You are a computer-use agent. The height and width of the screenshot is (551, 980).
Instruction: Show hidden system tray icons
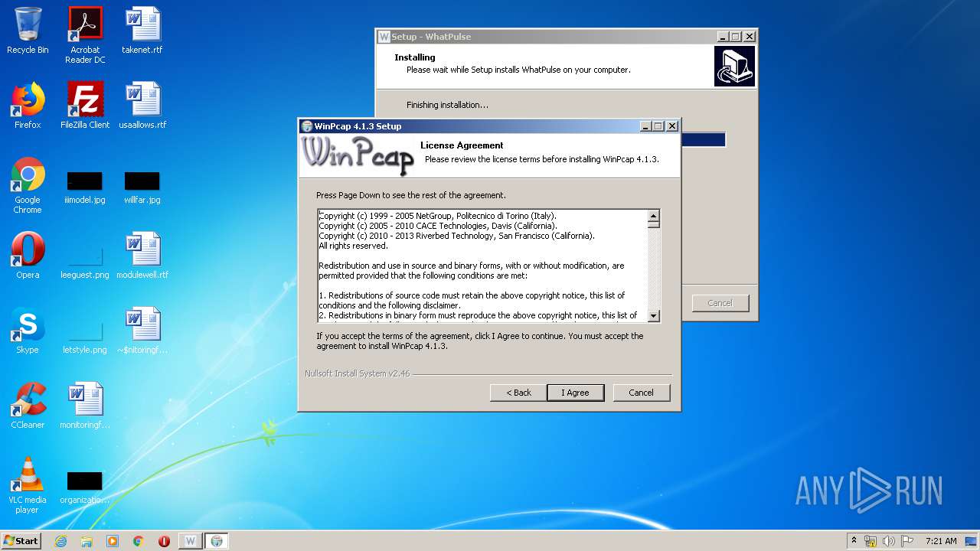pyautogui.click(x=854, y=541)
